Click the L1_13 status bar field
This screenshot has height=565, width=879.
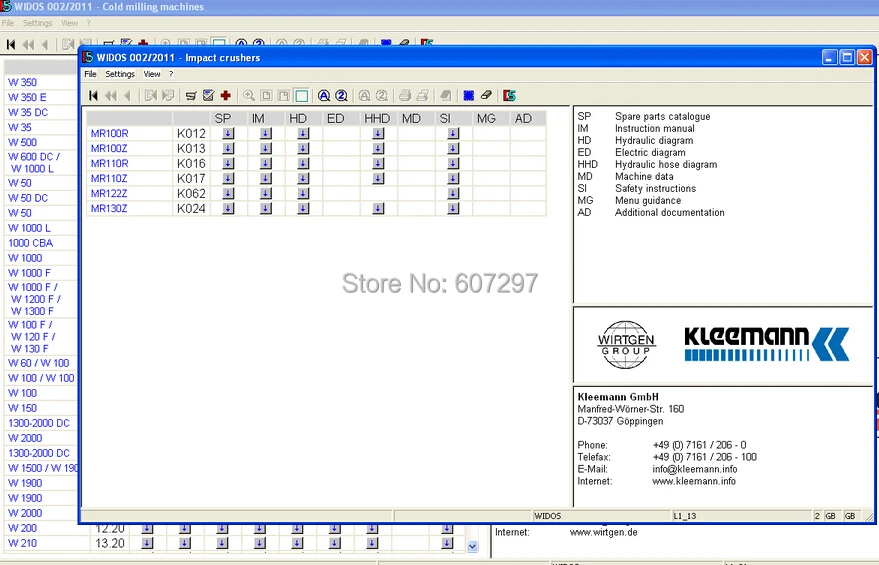tap(742, 516)
